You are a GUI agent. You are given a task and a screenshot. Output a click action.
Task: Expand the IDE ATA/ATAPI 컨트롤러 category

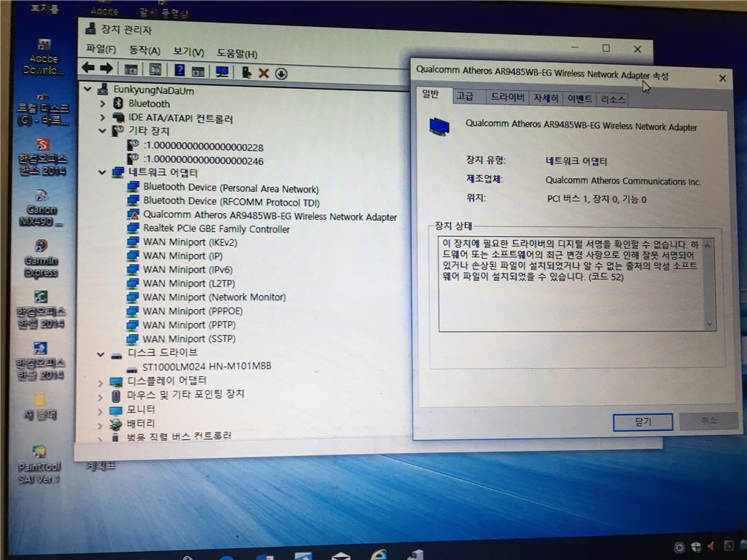pos(102,117)
